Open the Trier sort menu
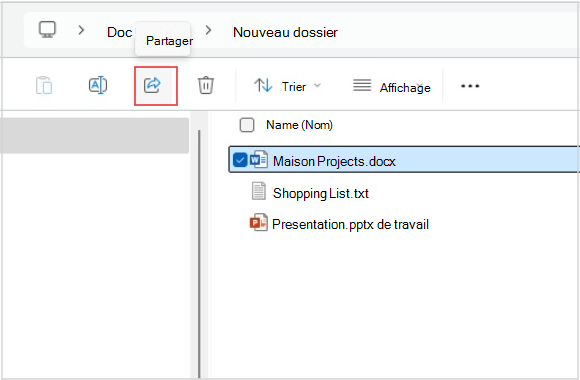The image size is (580, 380). point(287,86)
